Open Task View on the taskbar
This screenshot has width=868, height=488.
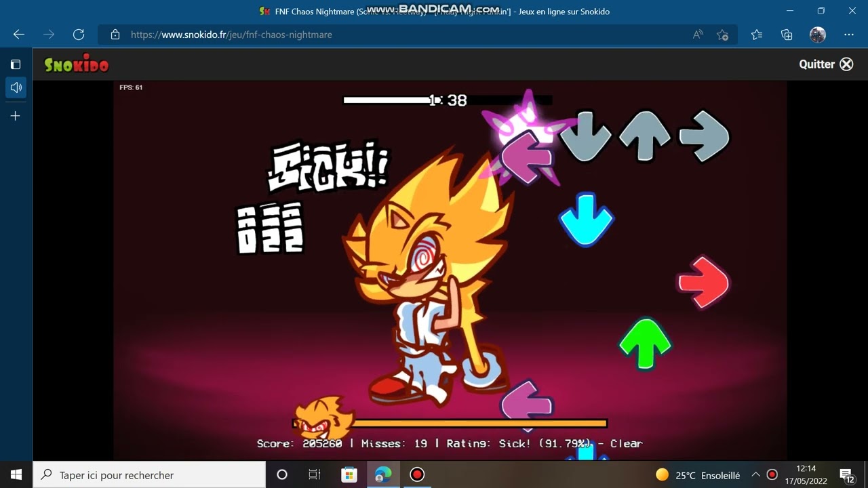point(315,474)
